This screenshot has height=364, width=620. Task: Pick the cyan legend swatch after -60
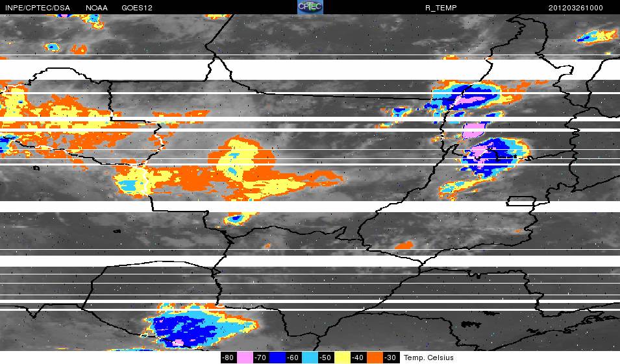point(310,358)
